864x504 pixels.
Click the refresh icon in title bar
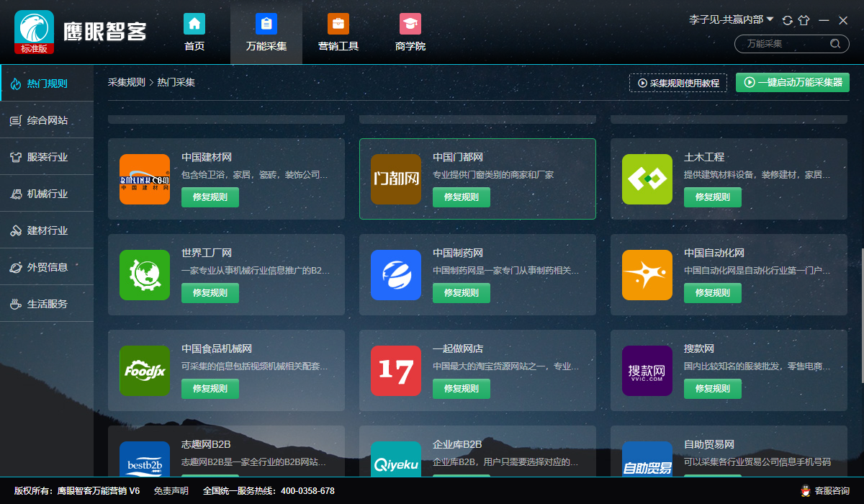click(x=787, y=20)
